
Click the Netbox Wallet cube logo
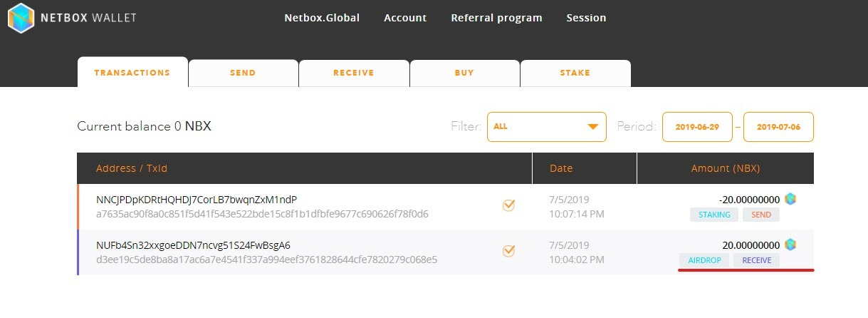point(21,18)
